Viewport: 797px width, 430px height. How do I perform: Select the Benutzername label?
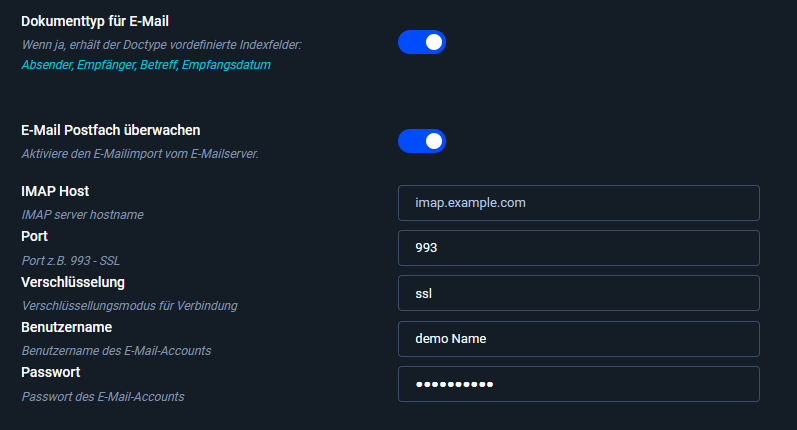[67, 327]
